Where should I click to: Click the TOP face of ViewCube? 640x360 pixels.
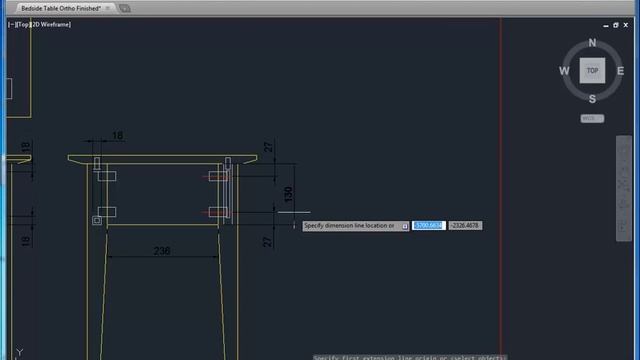pyautogui.click(x=592, y=71)
